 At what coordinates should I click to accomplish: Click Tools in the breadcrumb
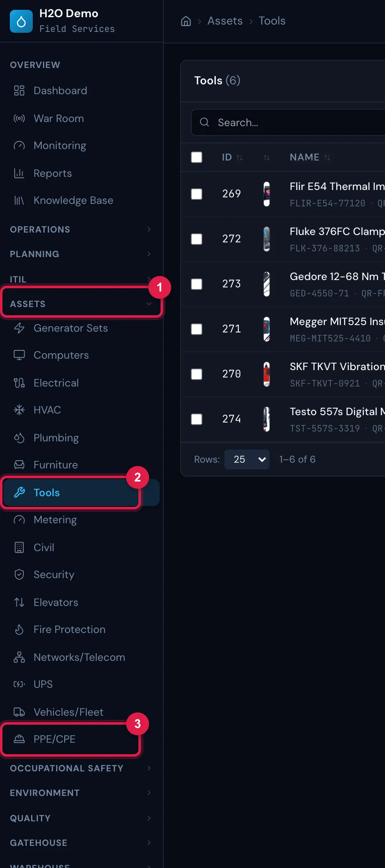click(x=272, y=21)
